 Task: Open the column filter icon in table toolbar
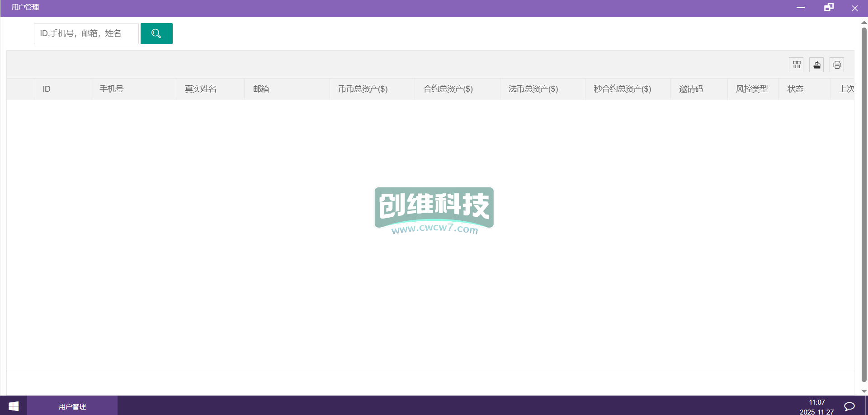point(796,65)
